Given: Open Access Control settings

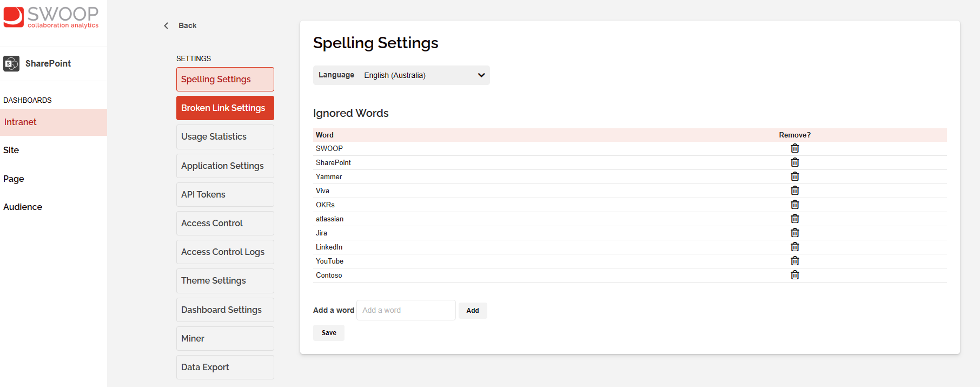Looking at the screenshot, I should tap(225, 223).
